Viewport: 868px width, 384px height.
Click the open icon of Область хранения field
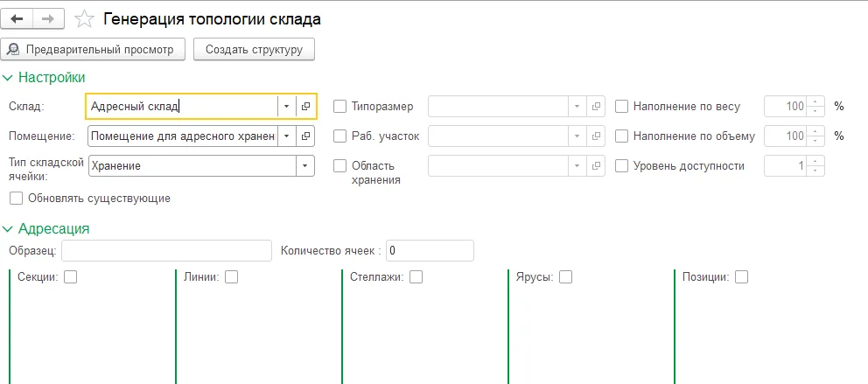tap(596, 165)
